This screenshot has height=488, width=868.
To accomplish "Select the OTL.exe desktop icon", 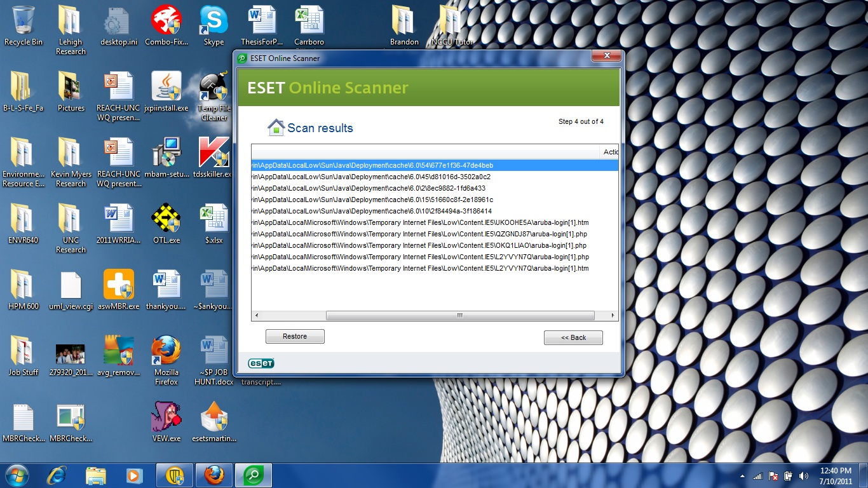I will coord(166,224).
